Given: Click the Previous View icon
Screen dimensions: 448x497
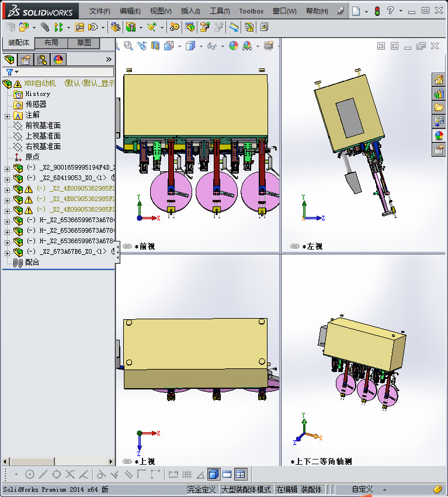Looking at the screenshot, I should [x=142, y=46].
